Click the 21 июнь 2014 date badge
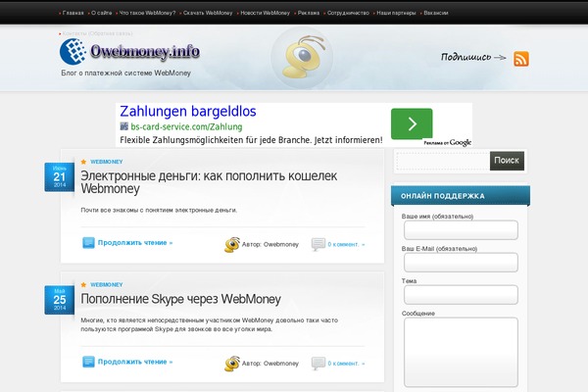Image resolution: width=588 pixels, height=392 pixels. click(x=59, y=177)
